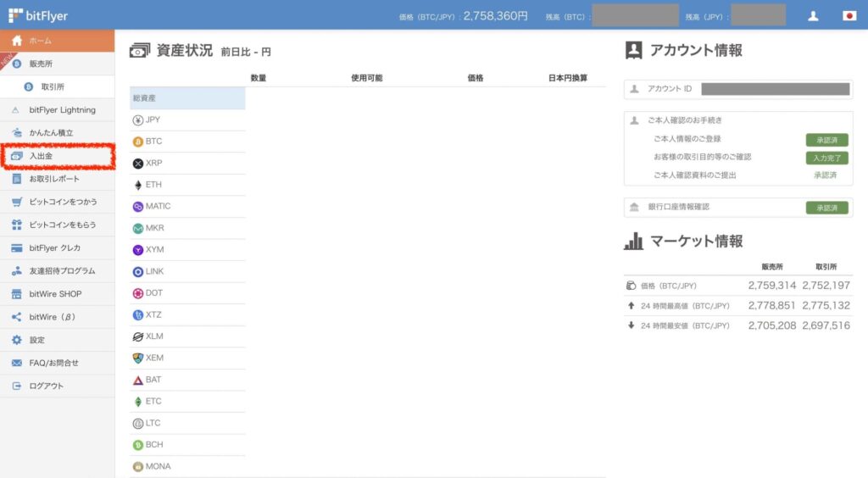The width and height of the screenshot is (868, 478).
Task: Click the 使用可能 column header
Action: pyautogui.click(x=366, y=78)
